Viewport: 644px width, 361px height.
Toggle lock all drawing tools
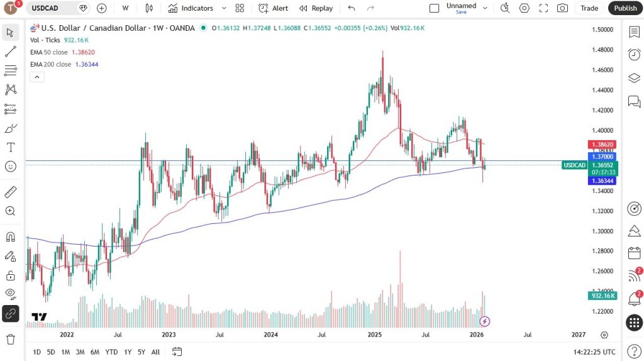tap(10, 275)
